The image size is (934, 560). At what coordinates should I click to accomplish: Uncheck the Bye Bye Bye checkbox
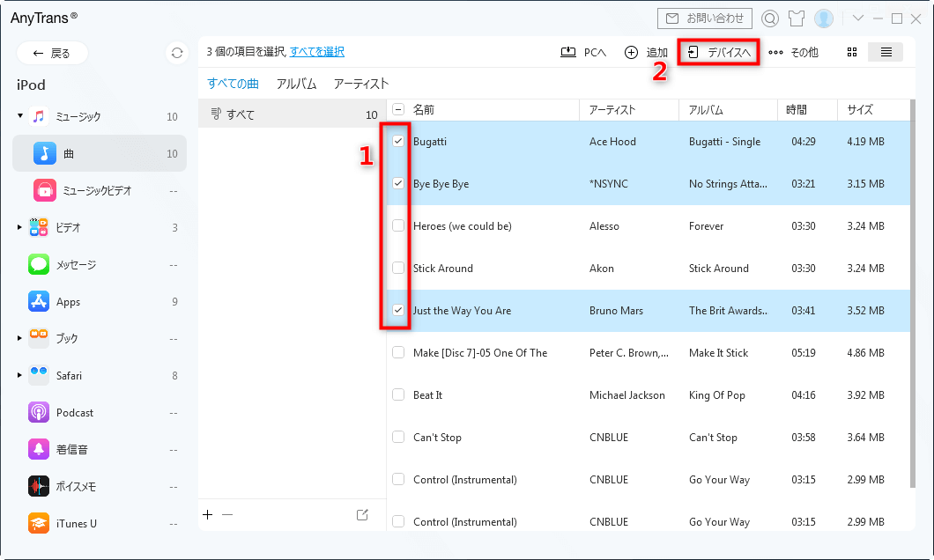coord(398,183)
